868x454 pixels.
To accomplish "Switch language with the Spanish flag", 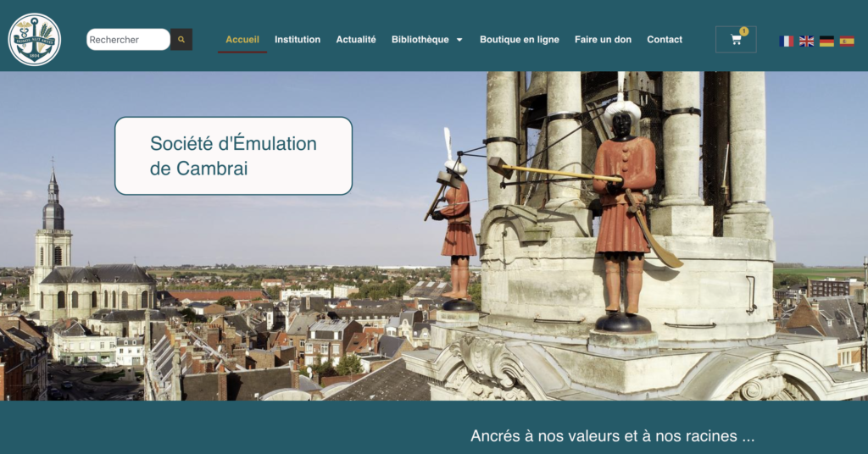I will pyautogui.click(x=847, y=41).
